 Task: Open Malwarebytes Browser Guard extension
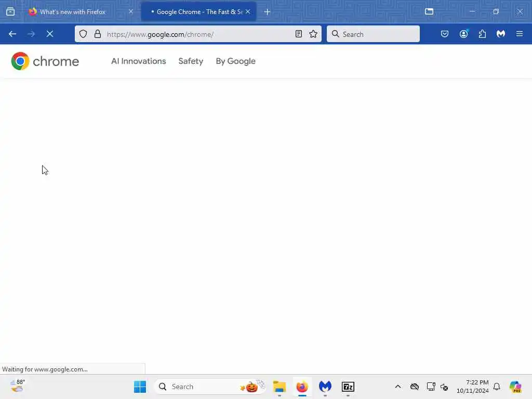[x=501, y=34]
